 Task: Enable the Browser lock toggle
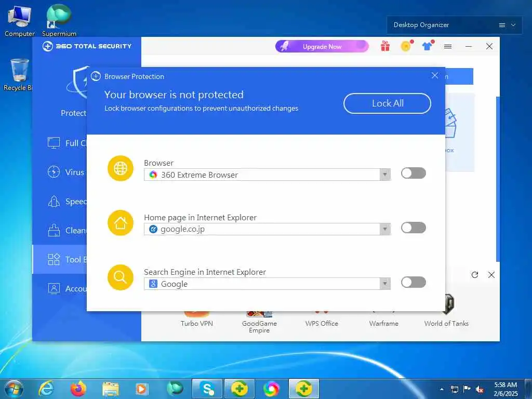coord(413,173)
